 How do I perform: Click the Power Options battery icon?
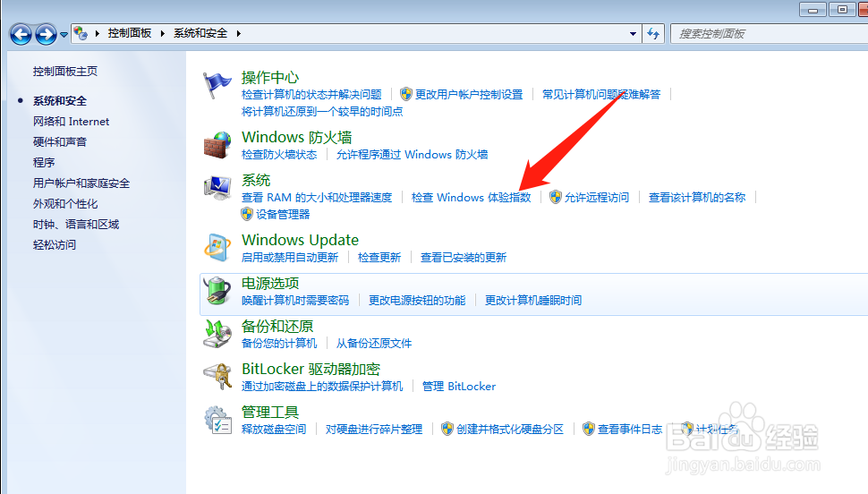tap(217, 291)
